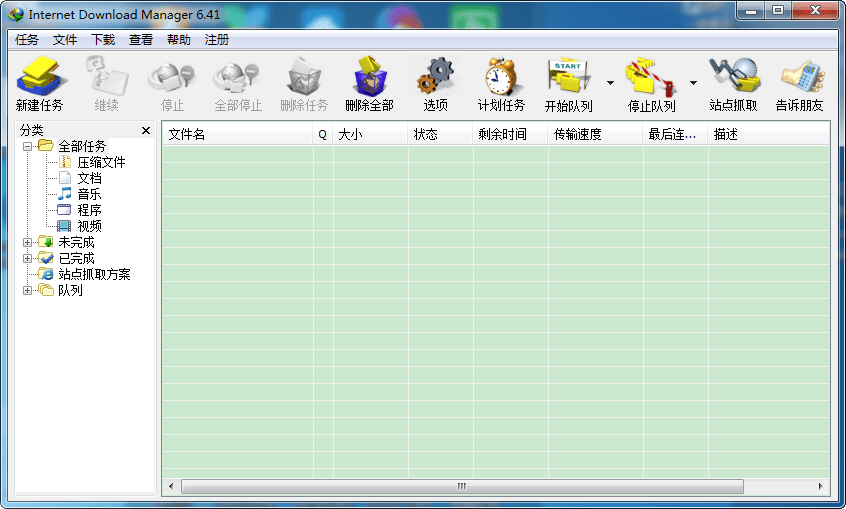Close the Internet Download Manager window

coord(815,10)
